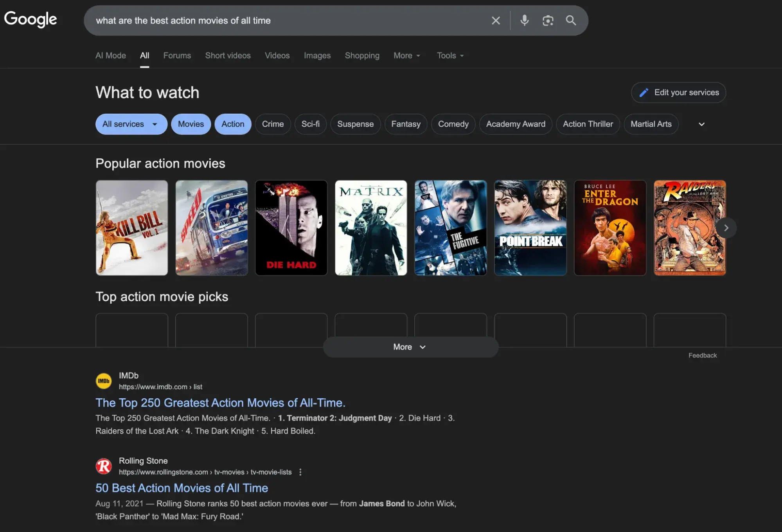Viewport: 782px width, 532px height.
Task: Open the three-dot menu on the Rolling Stone result
Action: tap(300, 472)
